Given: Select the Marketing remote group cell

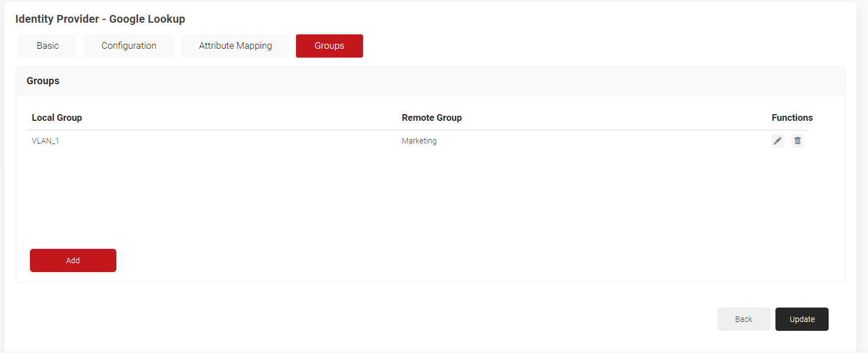Looking at the screenshot, I should [x=419, y=141].
